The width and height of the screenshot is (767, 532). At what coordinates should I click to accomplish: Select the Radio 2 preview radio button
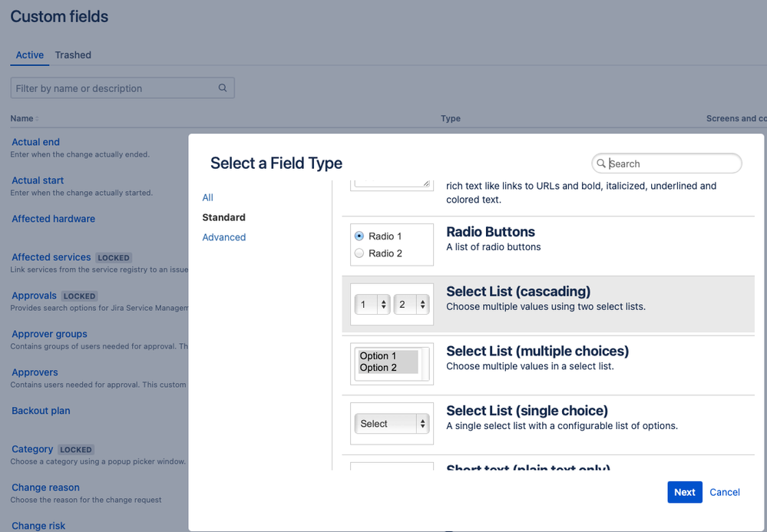pyautogui.click(x=359, y=253)
